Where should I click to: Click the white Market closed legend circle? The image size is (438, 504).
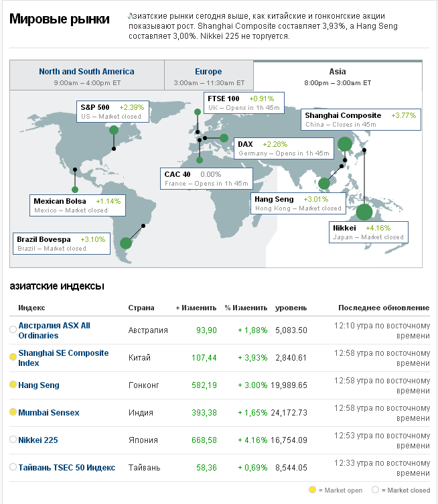tap(375, 489)
